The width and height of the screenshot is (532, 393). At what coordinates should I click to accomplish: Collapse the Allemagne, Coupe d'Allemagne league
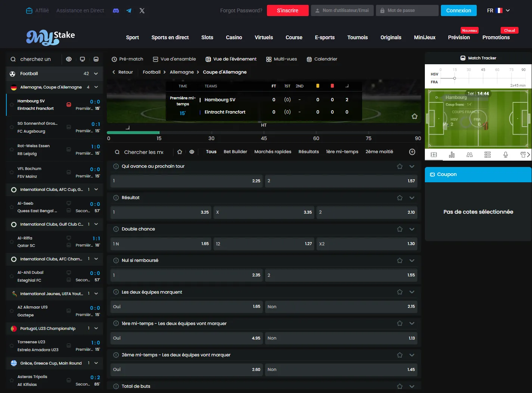tap(96, 87)
